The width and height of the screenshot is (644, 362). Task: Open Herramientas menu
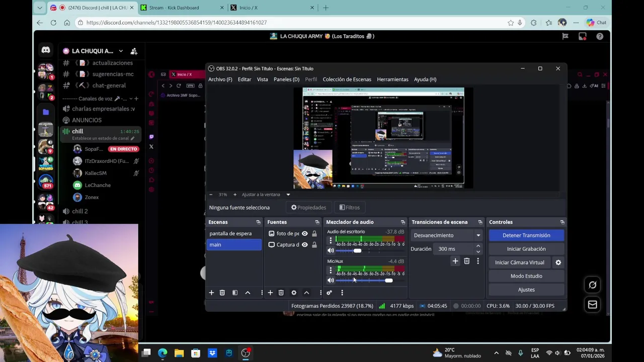(392, 79)
